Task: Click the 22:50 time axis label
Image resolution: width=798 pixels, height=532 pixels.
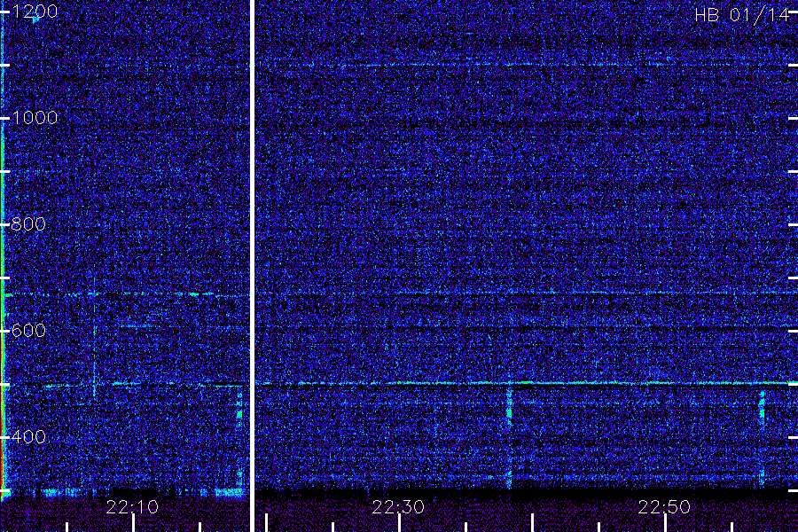Action: [x=664, y=507]
